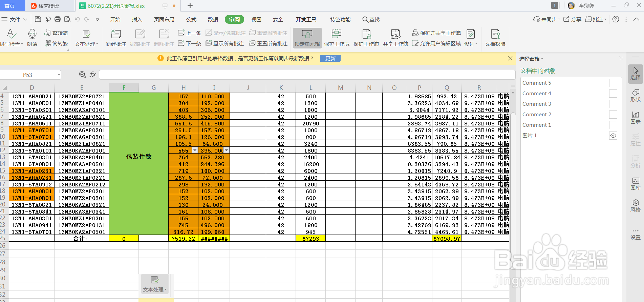The width and height of the screenshot is (644, 302).
Task: Switch to 开发工具 ribbon tab
Action: tap(306, 19)
